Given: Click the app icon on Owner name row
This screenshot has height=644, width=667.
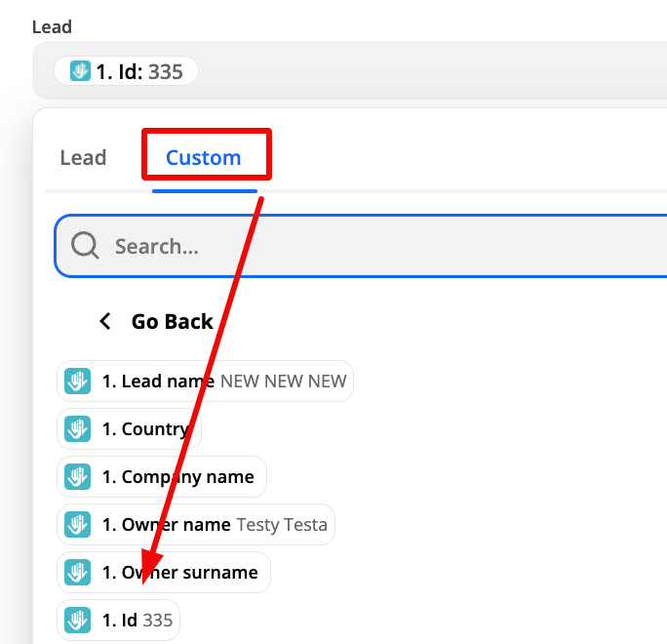Looking at the screenshot, I should click(77, 524).
